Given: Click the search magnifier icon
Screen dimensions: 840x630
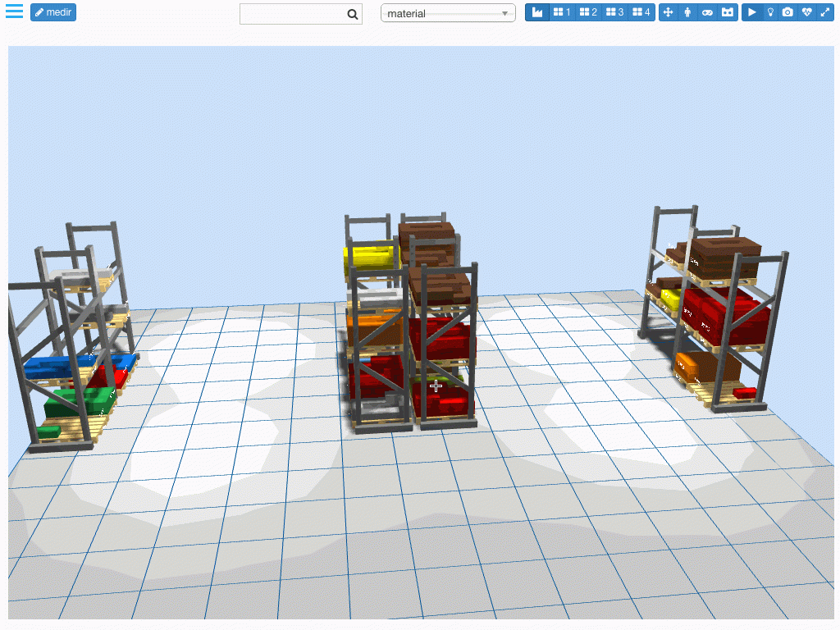Looking at the screenshot, I should pyautogui.click(x=352, y=13).
